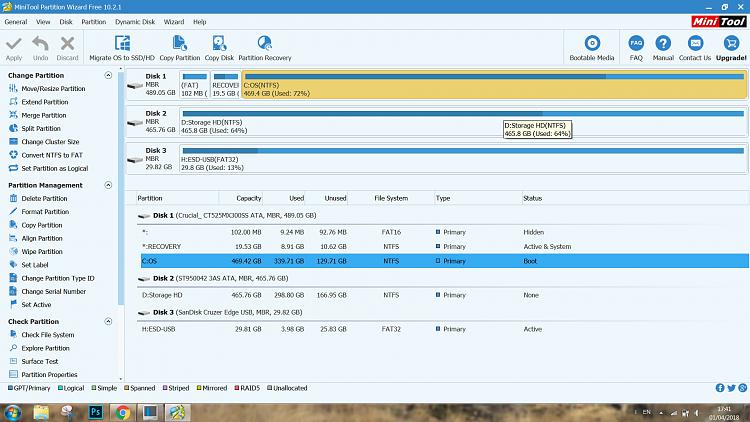Open the Dynamic Disk menu

[x=135, y=22]
